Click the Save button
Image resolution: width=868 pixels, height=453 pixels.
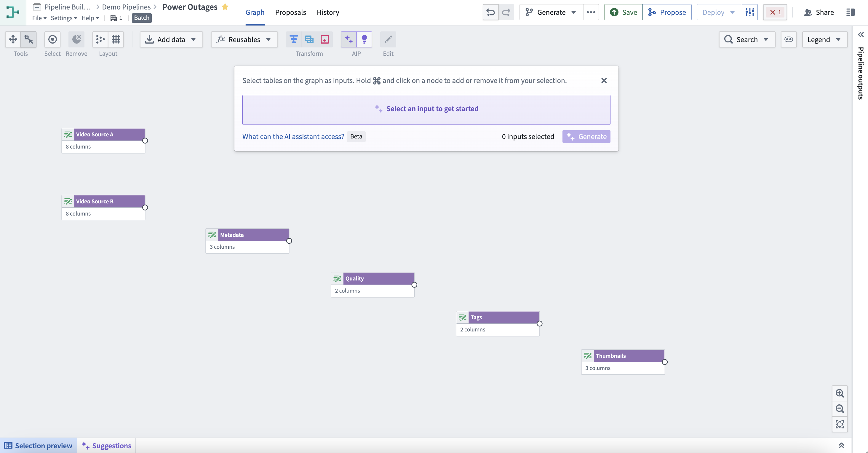pyautogui.click(x=624, y=12)
